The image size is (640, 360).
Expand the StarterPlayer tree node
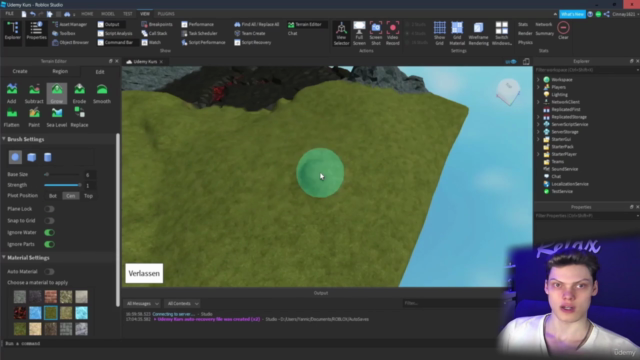[538, 154]
